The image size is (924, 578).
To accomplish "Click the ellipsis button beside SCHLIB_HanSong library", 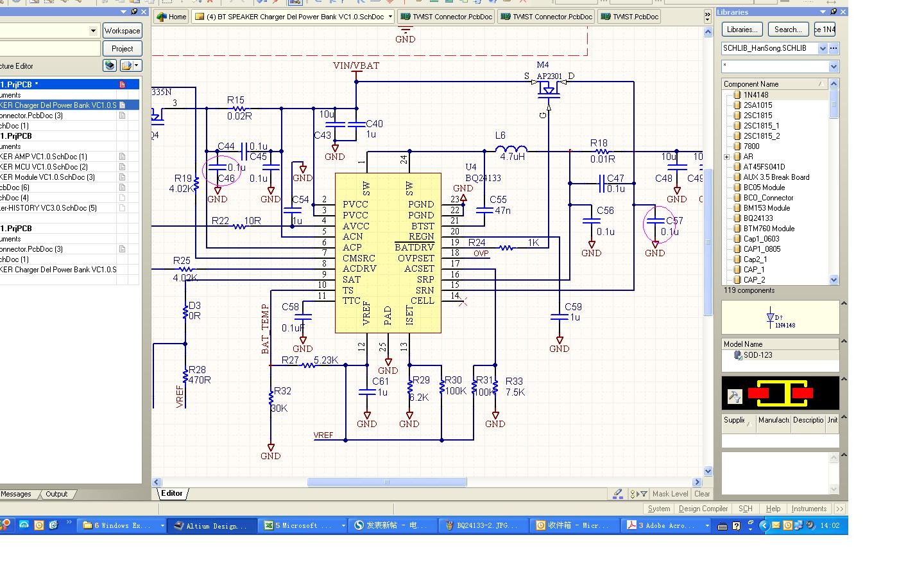I will pyautogui.click(x=834, y=48).
